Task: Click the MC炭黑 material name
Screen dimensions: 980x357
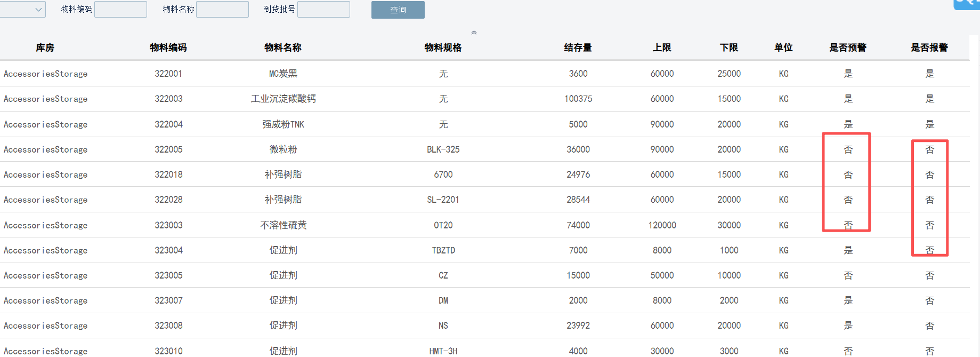Action: pos(283,74)
